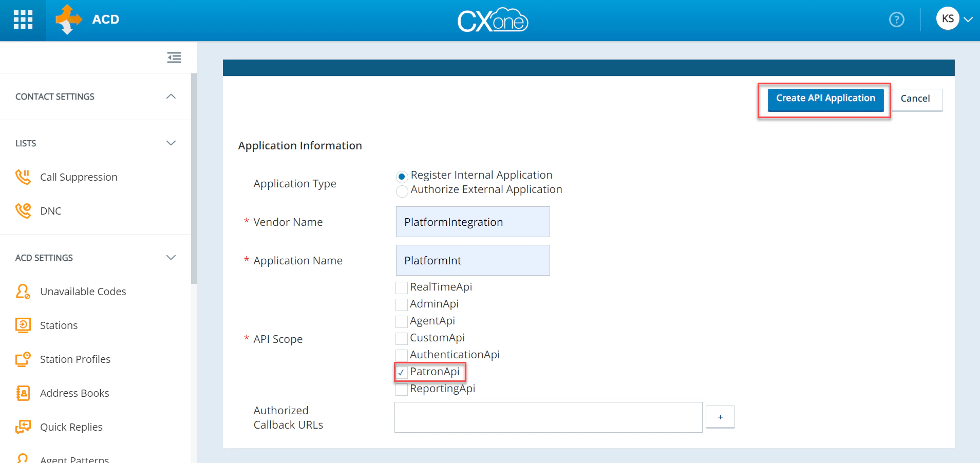The width and height of the screenshot is (980, 463).
Task: Click the Quick Replies icon
Action: [x=23, y=427]
